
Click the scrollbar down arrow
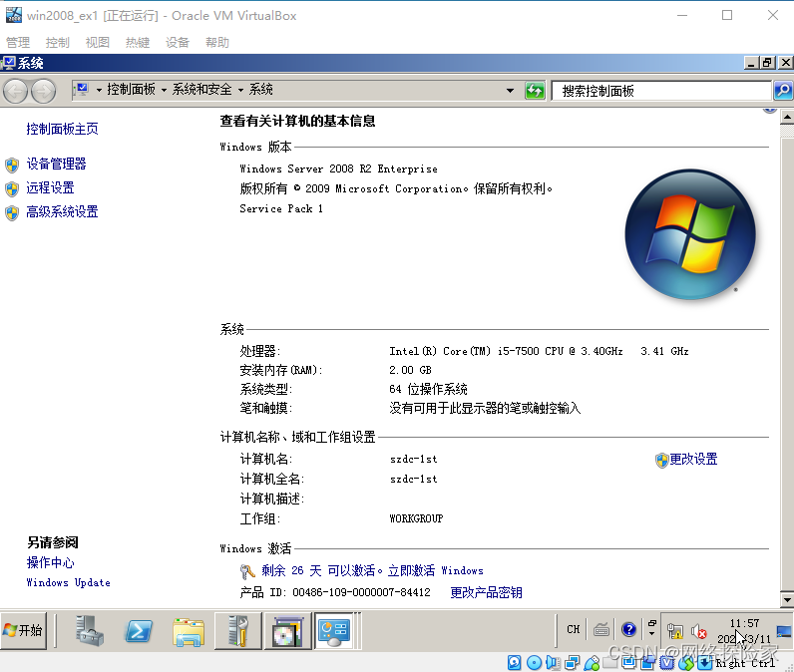[787, 600]
